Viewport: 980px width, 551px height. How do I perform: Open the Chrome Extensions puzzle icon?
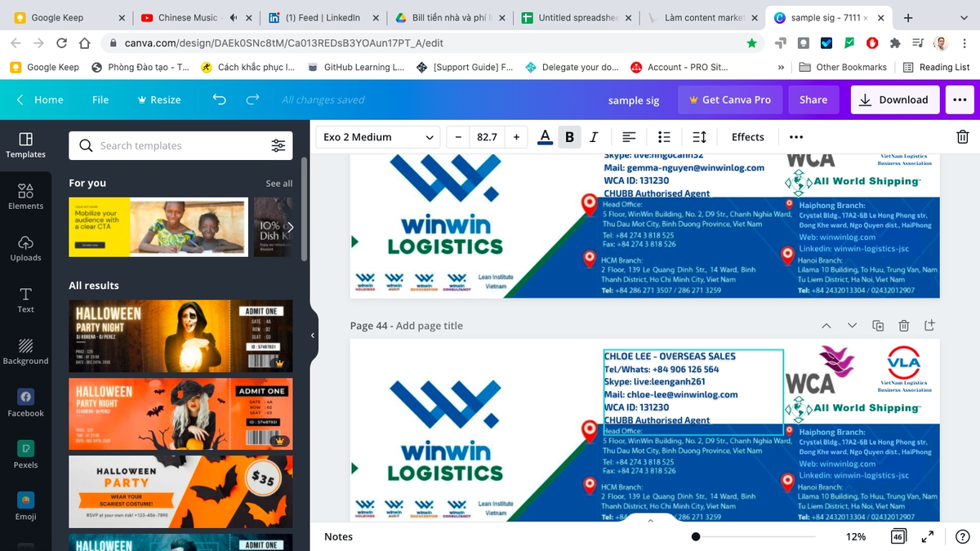895,42
